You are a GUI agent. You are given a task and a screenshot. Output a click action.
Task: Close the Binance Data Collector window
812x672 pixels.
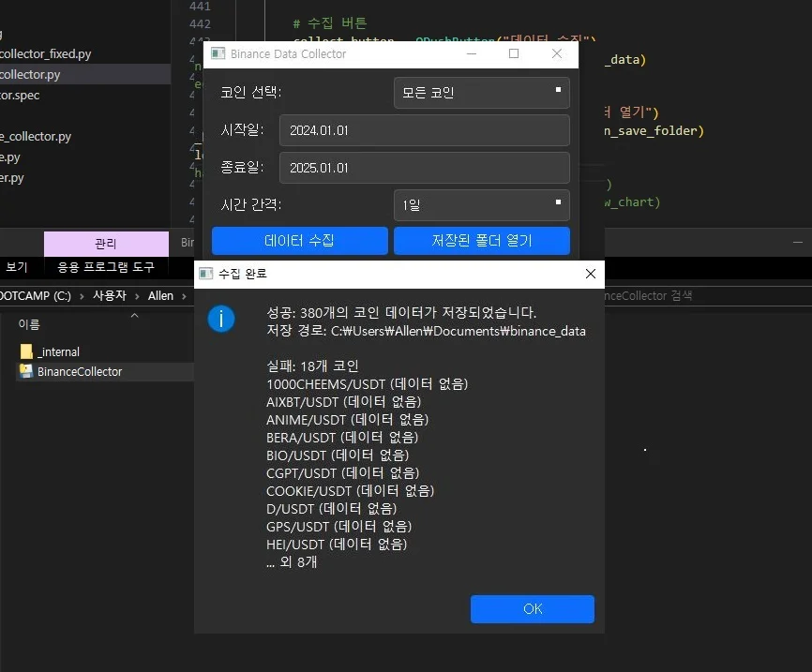557,53
